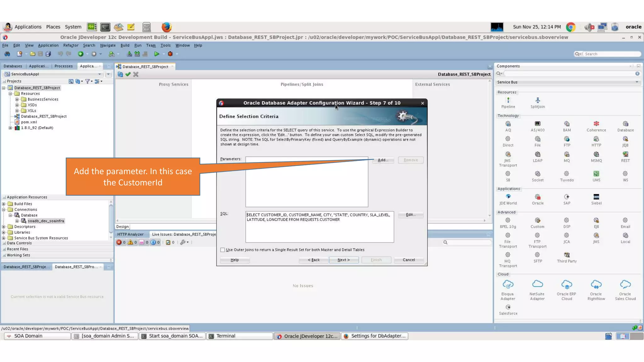This screenshot has width=644, height=362.
Task: Select the Coherence technology icon
Action: click(596, 124)
